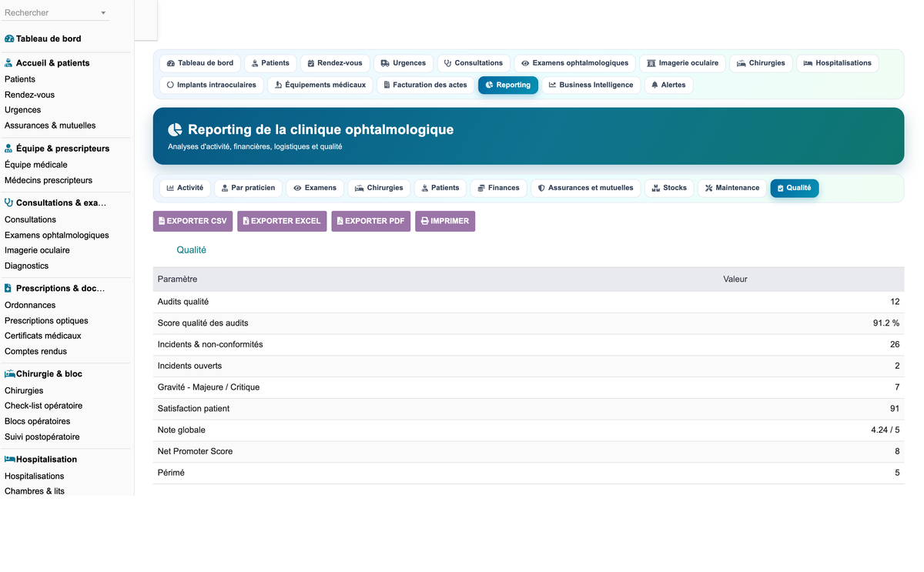Open the Hospitalisations top tab
The width and height of the screenshot is (924, 572).
click(837, 63)
